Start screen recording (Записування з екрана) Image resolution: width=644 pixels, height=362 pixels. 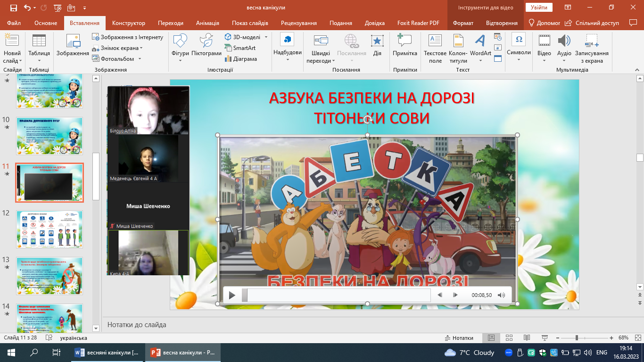click(x=592, y=49)
